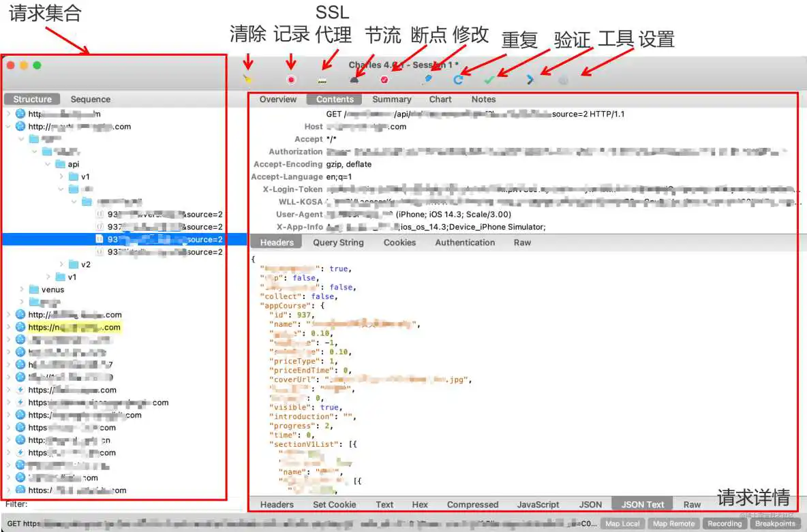
Task: Toggle the red Record button in toolbar
Action: coord(291,80)
